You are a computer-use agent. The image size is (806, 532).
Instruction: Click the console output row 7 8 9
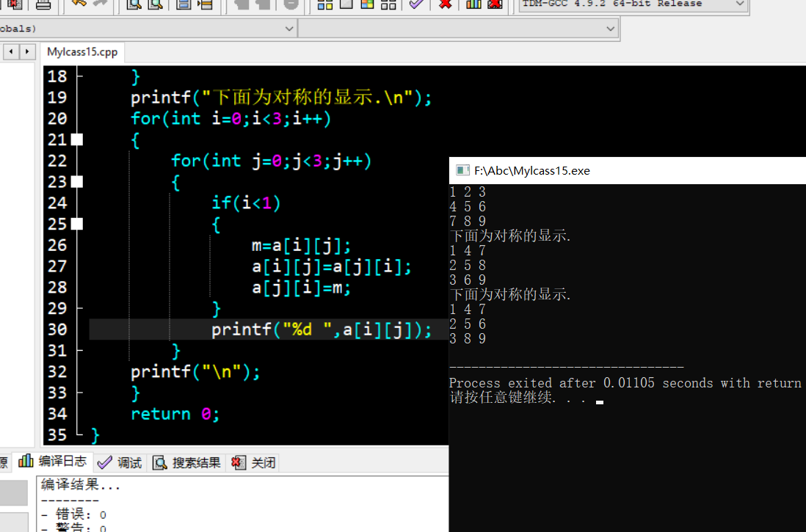(468, 222)
